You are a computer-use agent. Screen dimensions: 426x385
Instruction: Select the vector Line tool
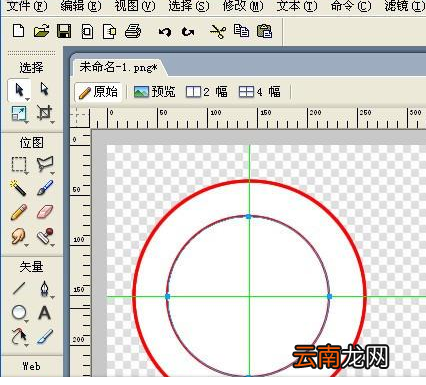coord(19,288)
